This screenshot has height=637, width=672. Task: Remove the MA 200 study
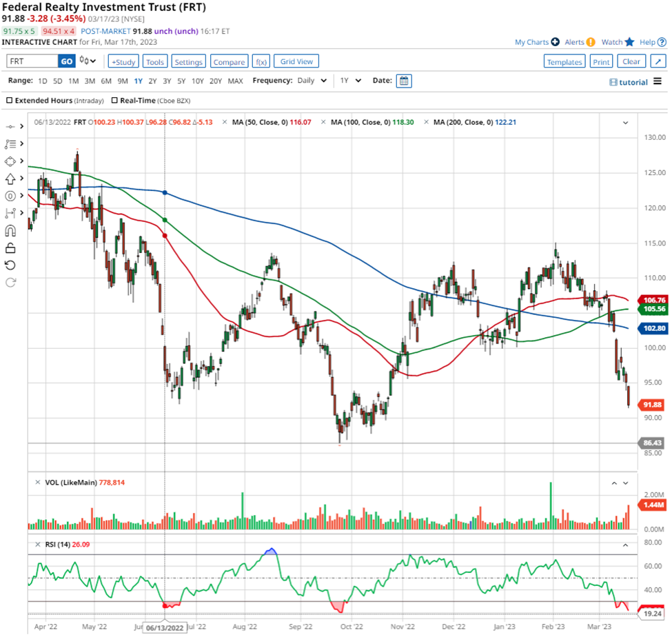pyautogui.click(x=426, y=122)
